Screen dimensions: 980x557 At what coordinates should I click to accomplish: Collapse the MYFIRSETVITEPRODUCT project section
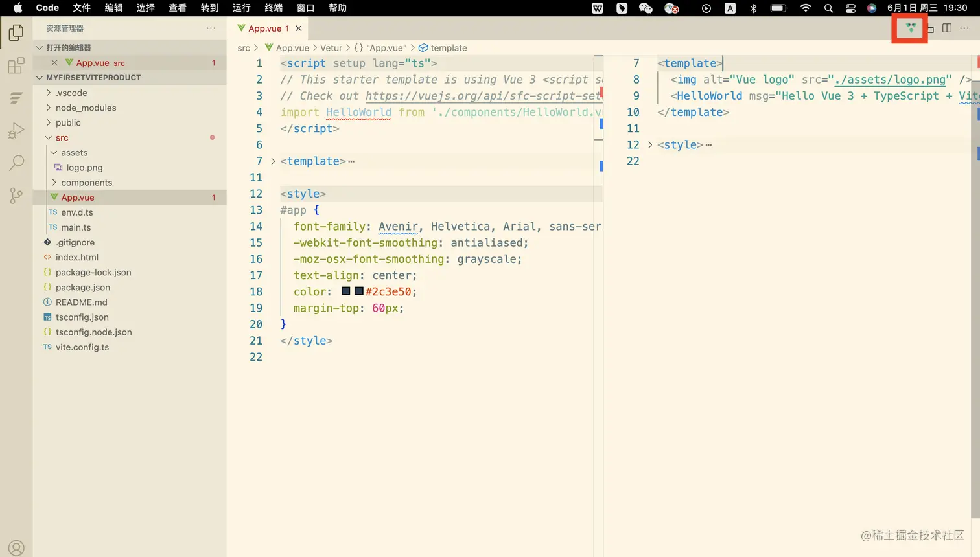(x=40, y=78)
